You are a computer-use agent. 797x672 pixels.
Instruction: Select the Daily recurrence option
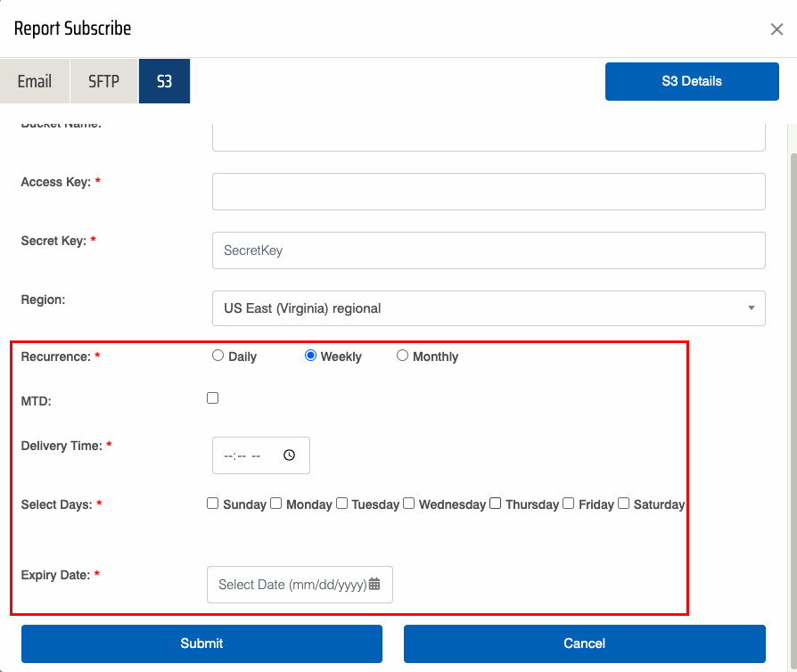point(218,356)
